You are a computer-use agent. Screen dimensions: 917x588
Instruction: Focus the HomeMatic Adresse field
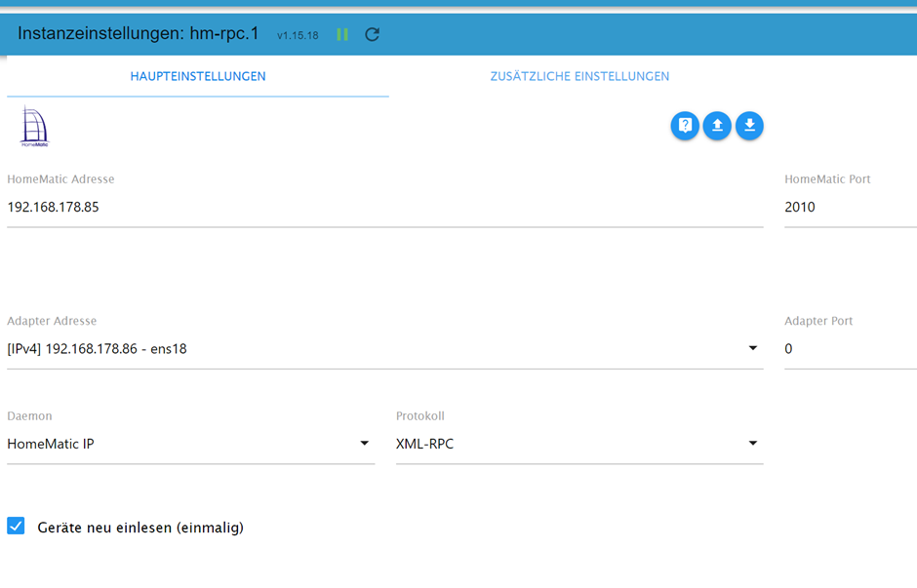pos(384,207)
